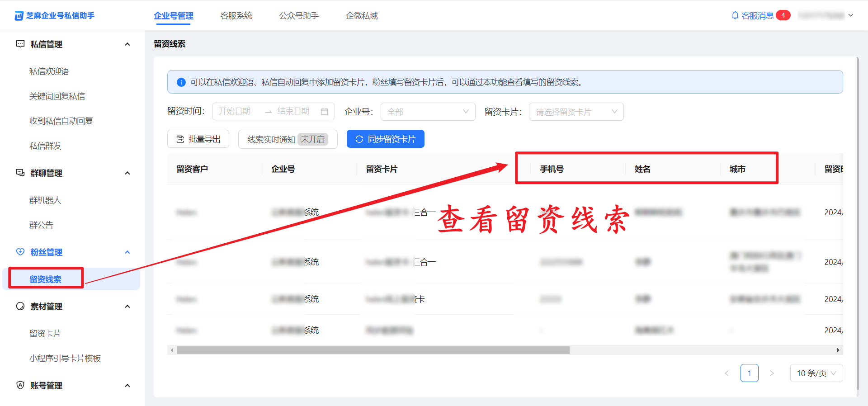Click the 结束日期 date field

click(293, 111)
